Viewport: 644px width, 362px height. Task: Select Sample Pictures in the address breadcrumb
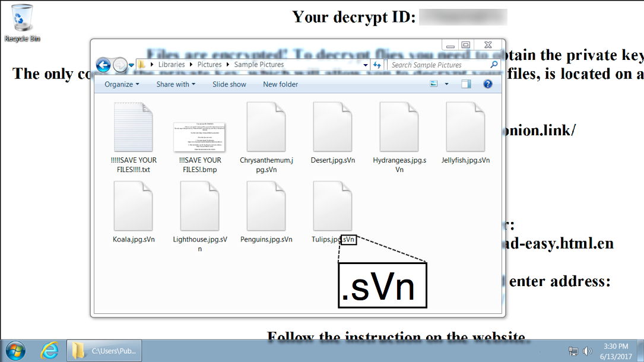coord(259,65)
